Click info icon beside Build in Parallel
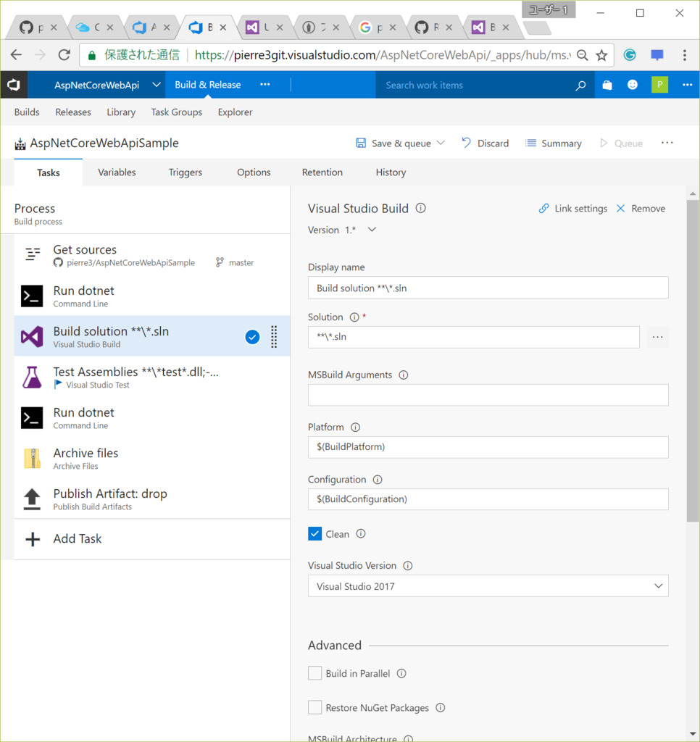The width and height of the screenshot is (700, 742). (401, 673)
